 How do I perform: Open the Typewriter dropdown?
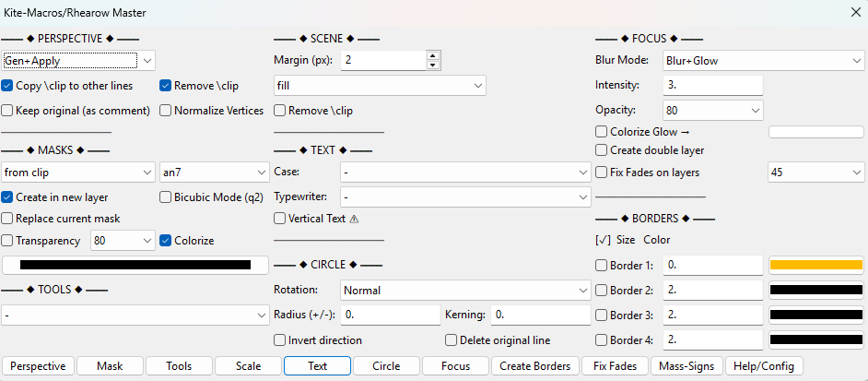465,196
